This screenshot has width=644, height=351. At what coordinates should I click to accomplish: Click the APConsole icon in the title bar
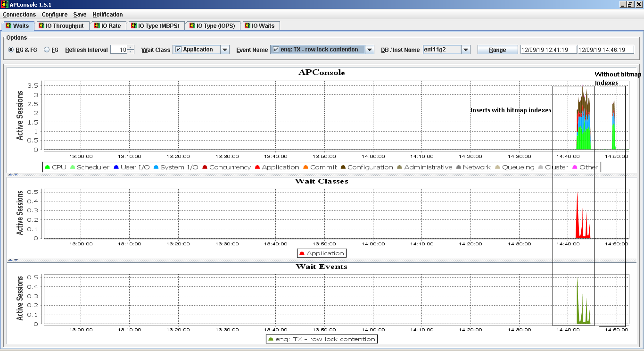pos(4,4)
